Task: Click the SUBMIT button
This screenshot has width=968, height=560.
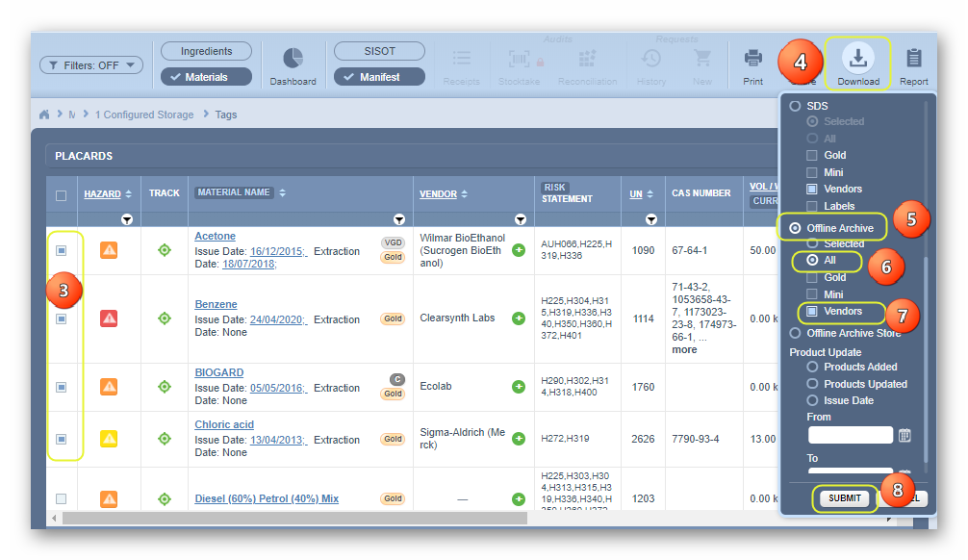Action: 844,499
